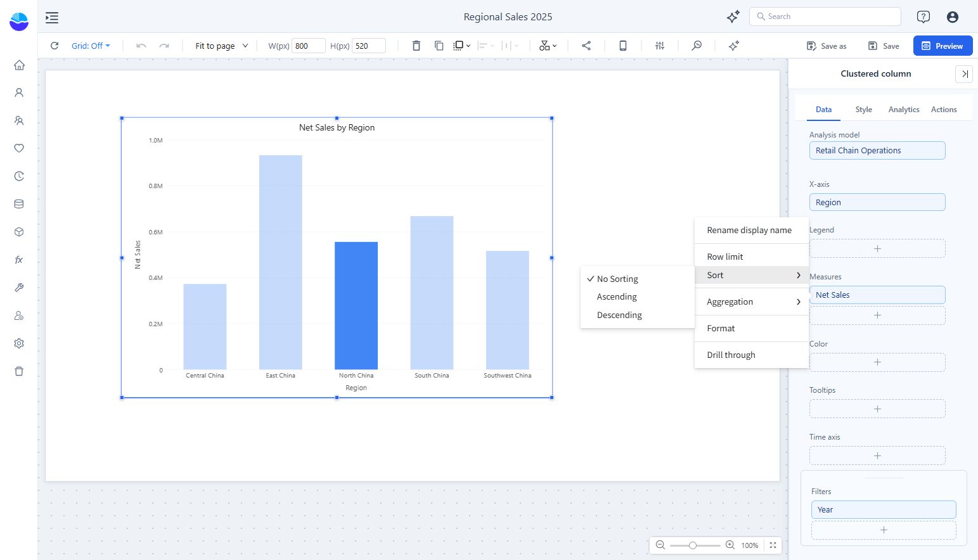Expand the Aggregation submenu
The height and width of the screenshot is (560, 978).
pos(752,302)
